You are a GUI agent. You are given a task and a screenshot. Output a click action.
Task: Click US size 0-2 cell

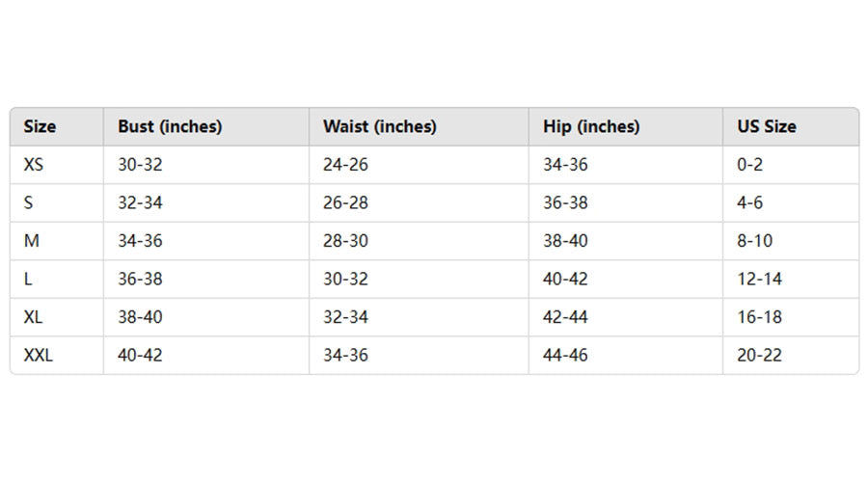pos(750,165)
